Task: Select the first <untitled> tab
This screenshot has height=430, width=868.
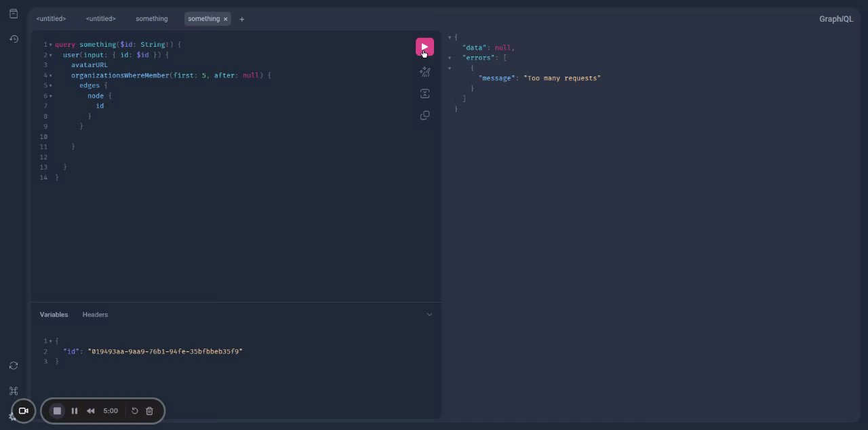Action: (x=51, y=19)
